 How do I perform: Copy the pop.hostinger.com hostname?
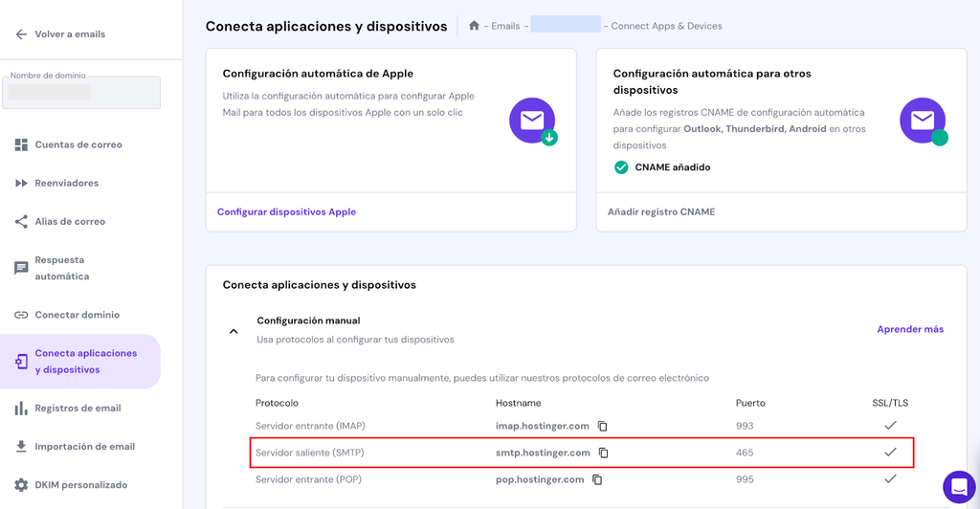(x=597, y=479)
